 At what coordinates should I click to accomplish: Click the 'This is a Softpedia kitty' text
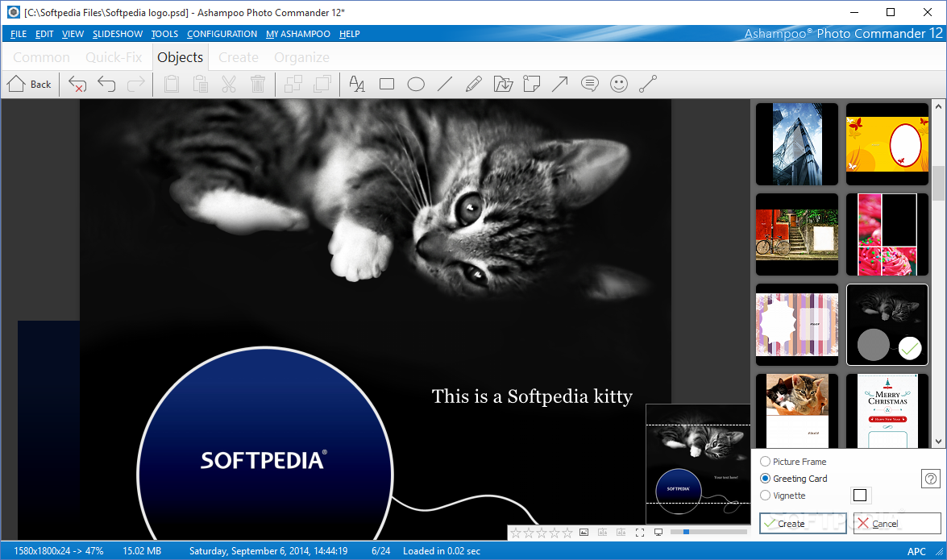[x=532, y=396]
